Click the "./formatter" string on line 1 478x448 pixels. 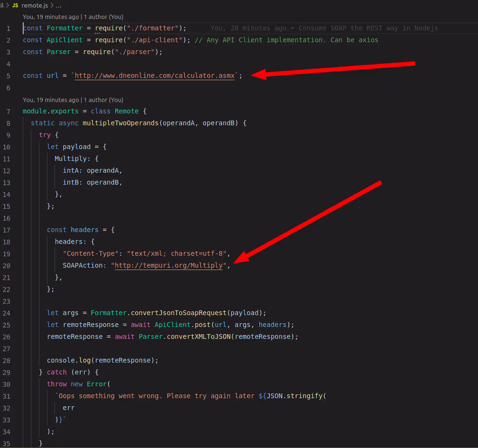pyautogui.click(x=152, y=28)
